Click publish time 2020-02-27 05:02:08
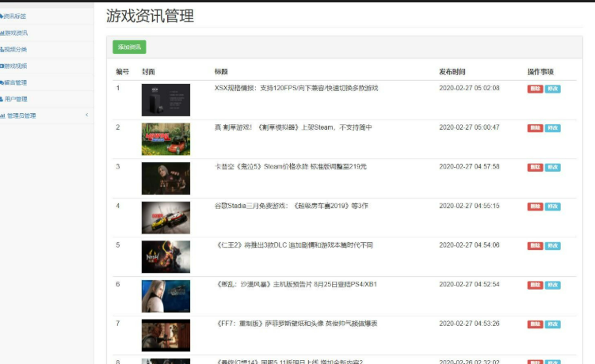 point(469,88)
